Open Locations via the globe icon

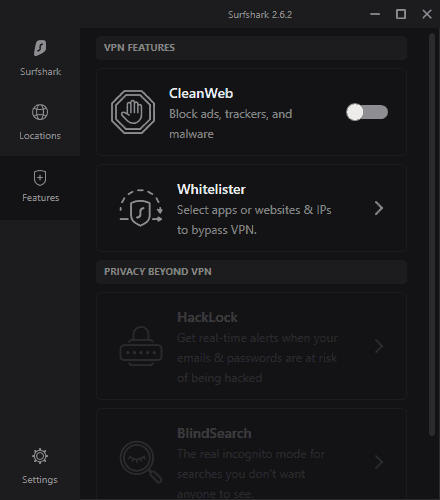click(40, 112)
